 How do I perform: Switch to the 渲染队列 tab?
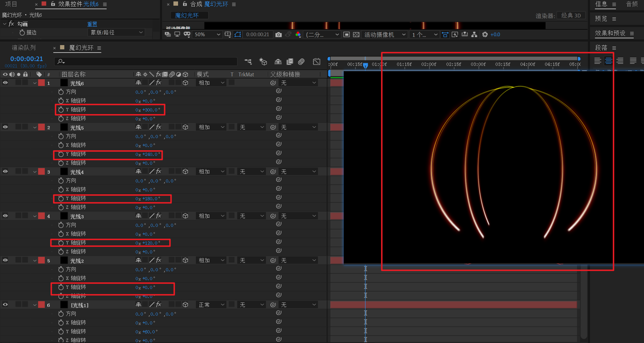point(24,48)
